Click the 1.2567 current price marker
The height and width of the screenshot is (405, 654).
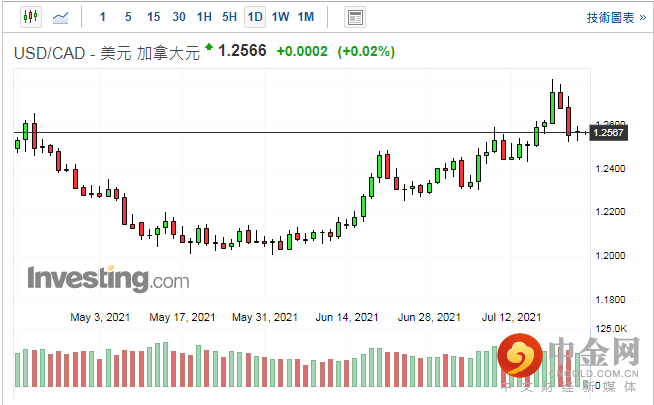(x=608, y=133)
